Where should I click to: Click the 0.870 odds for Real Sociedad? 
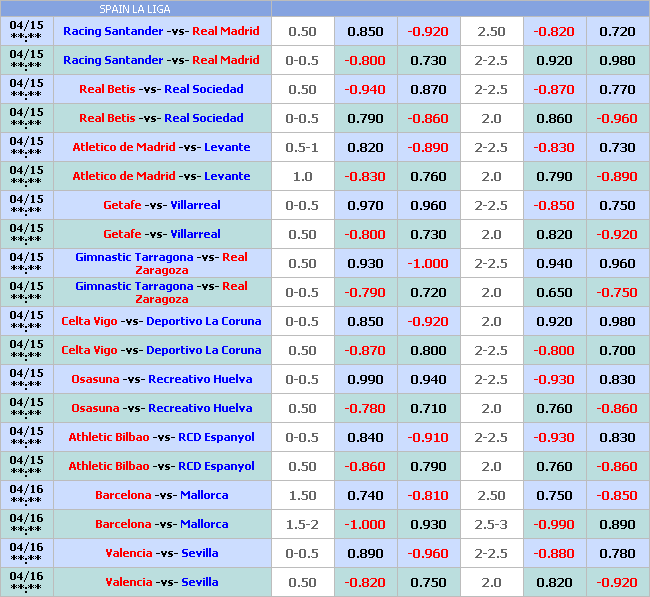coord(429,89)
